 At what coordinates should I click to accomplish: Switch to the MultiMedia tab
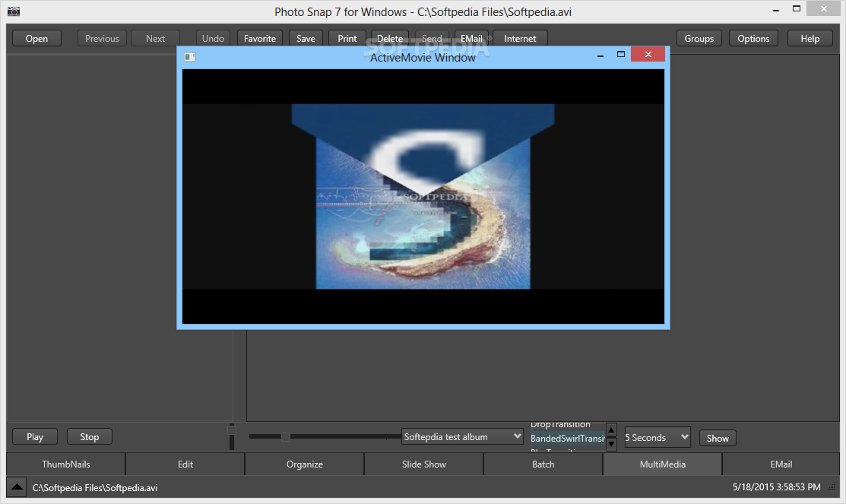coord(662,464)
